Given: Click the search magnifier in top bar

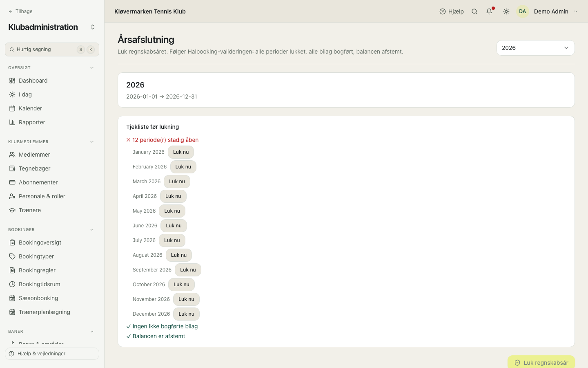Looking at the screenshot, I should [x=474, y=11].
